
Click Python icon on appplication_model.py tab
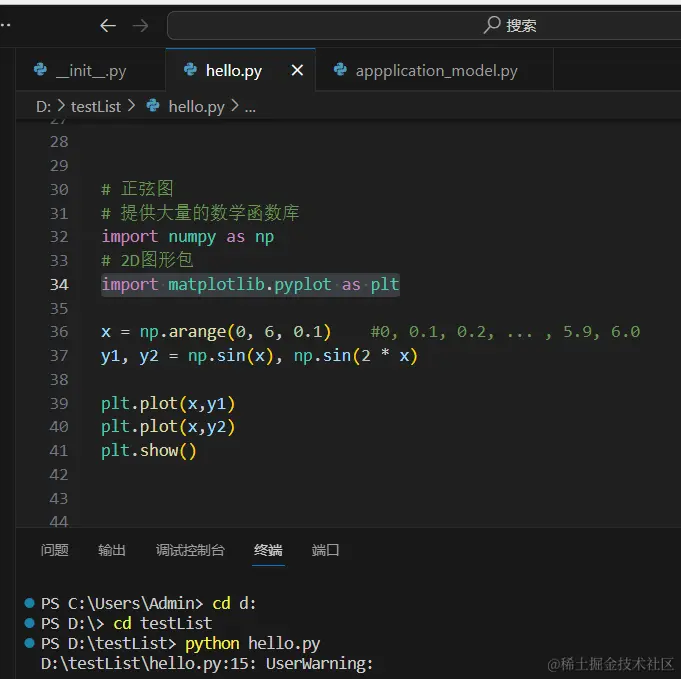340,70
